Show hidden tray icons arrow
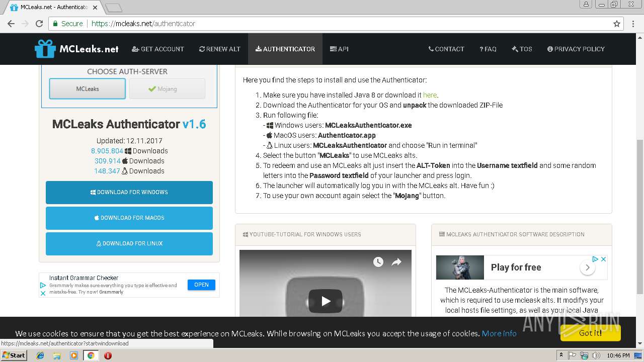This screenshot has width=644, height=362. pyautogui.click(x=561, y=355)
